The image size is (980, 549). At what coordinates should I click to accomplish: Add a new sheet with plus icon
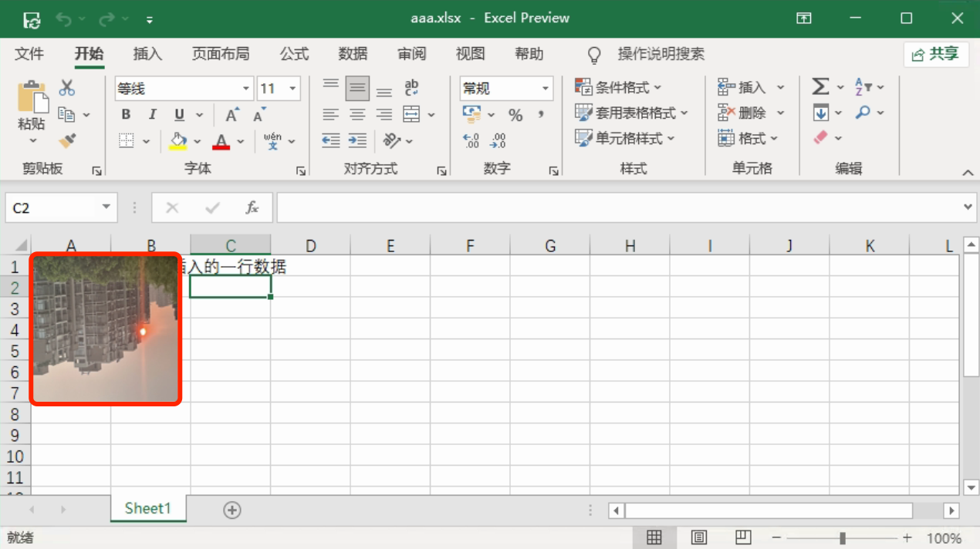231,510
